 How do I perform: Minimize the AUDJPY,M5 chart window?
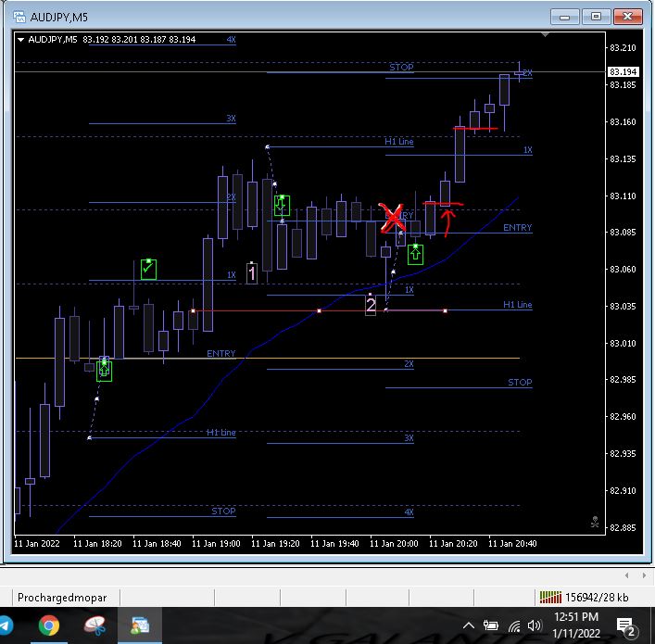coord(565,17)
